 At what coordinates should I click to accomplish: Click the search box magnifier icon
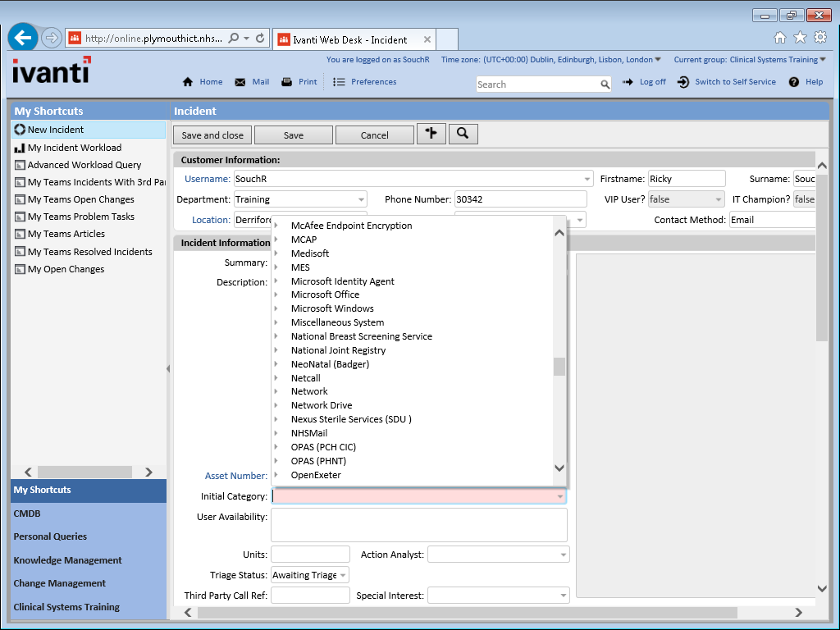(x=605, y=84)
